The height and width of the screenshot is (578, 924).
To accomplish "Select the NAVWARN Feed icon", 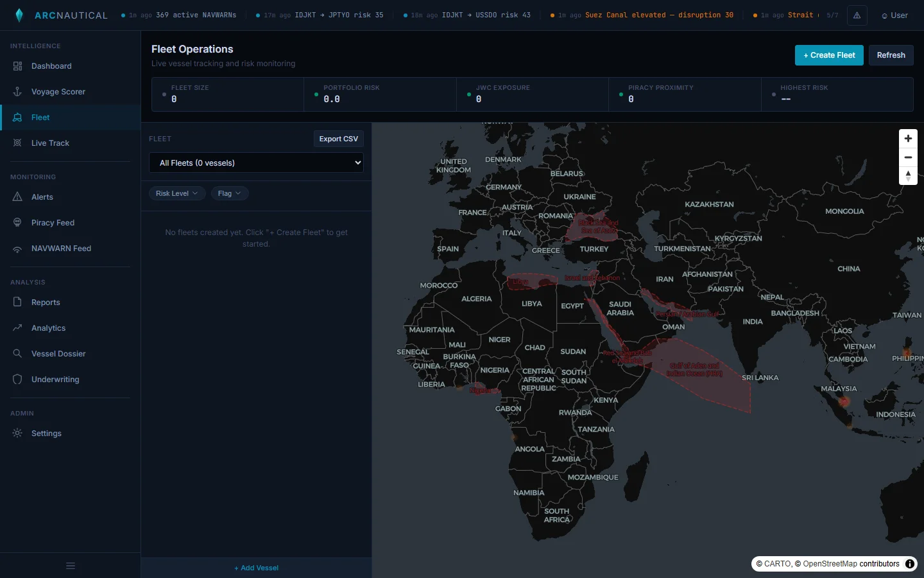I will 17,249.
